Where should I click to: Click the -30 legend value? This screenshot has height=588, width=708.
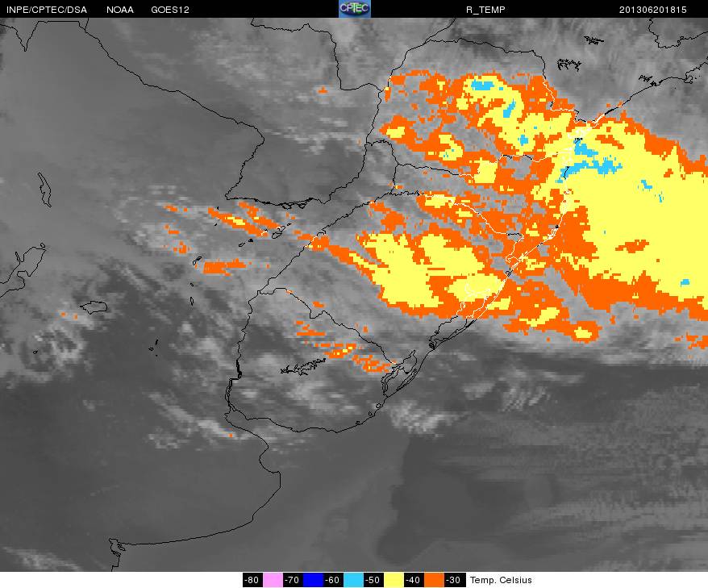[453, 580]
